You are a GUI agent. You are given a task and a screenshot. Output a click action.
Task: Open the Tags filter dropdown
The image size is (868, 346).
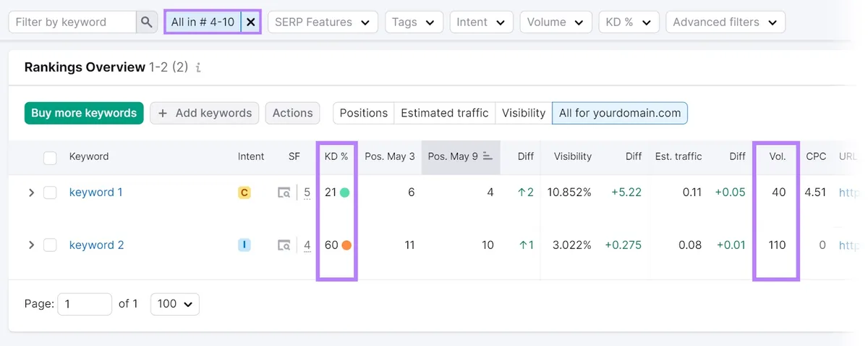pyautogui.click(x=414, y=22)
